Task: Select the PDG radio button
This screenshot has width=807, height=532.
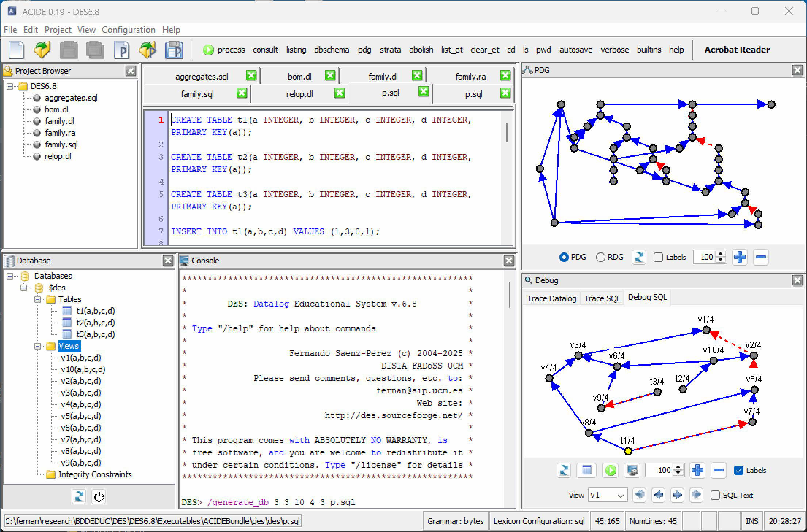Action: (564, 257)
